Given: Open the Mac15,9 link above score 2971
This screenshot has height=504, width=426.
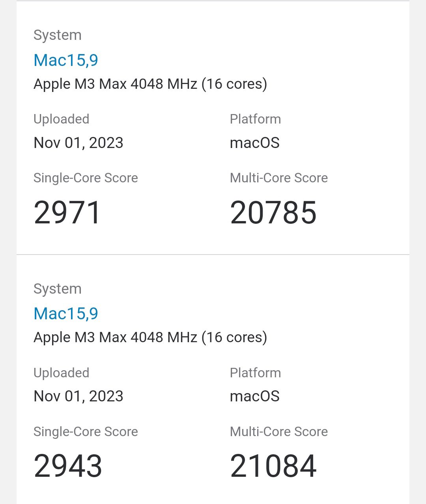Looking at the screenshot, I should [66, 60].
